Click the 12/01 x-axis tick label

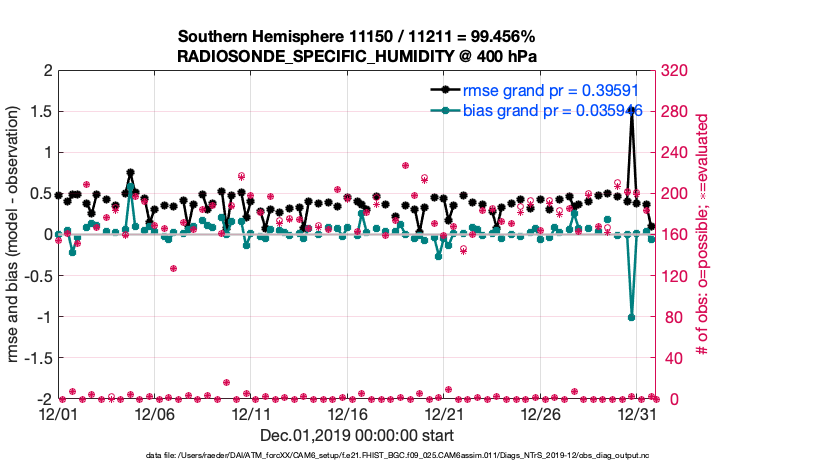(59, 412)
